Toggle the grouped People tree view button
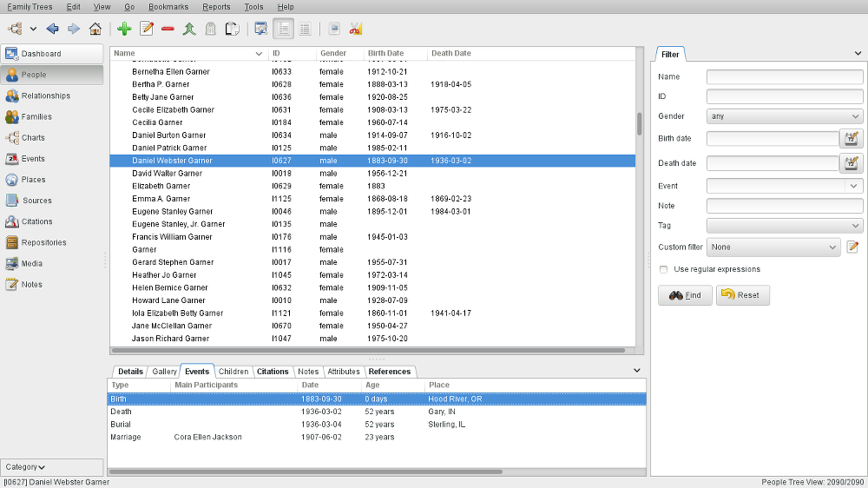Viewport: 868px width, 488px height. [x=283, y=29]
